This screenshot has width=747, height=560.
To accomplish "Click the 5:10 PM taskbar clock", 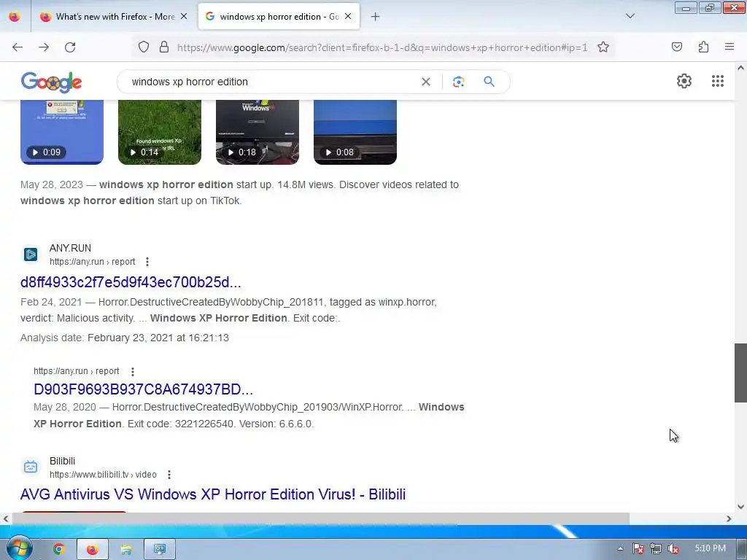I will coord(710,548).
